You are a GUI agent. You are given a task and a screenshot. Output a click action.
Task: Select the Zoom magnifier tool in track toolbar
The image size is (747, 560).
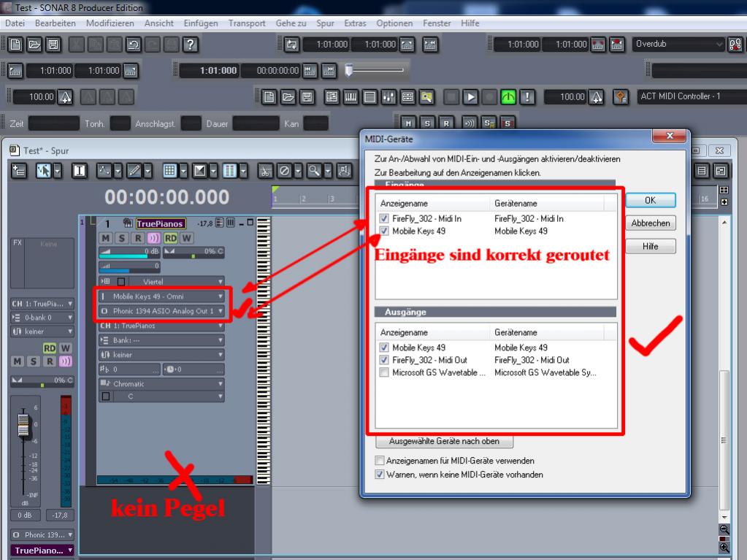pos(314,170)
